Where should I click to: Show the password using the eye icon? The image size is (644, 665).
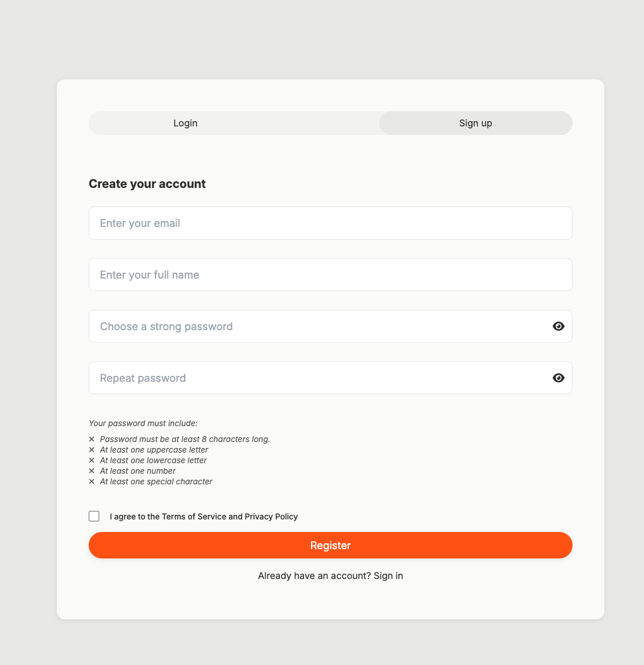click(x=559, y=326)
